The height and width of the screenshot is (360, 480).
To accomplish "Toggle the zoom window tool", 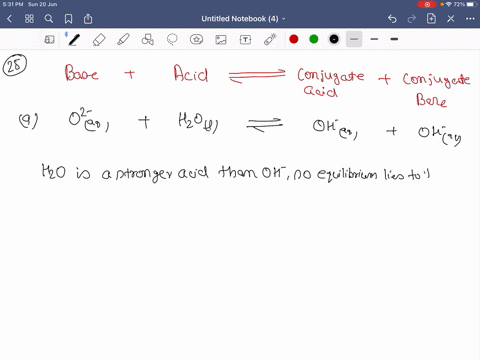I will click(49, 40).
